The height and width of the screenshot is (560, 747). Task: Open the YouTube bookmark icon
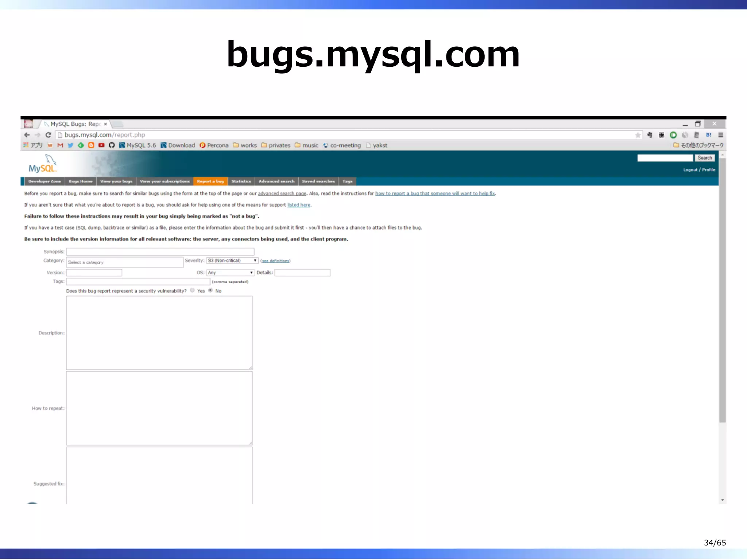(x=101, y=145)
